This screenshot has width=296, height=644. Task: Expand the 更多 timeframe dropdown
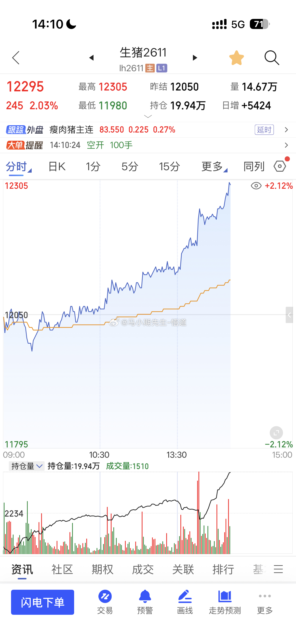214,167
